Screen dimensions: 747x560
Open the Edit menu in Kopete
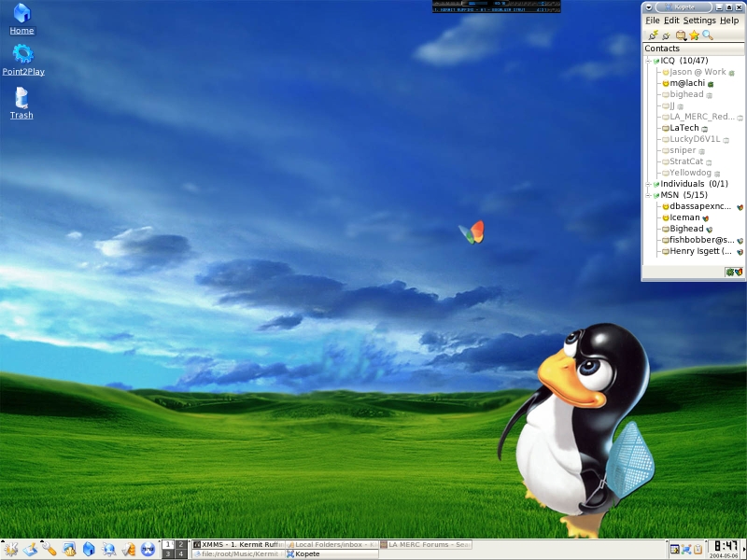coord(671,21)
